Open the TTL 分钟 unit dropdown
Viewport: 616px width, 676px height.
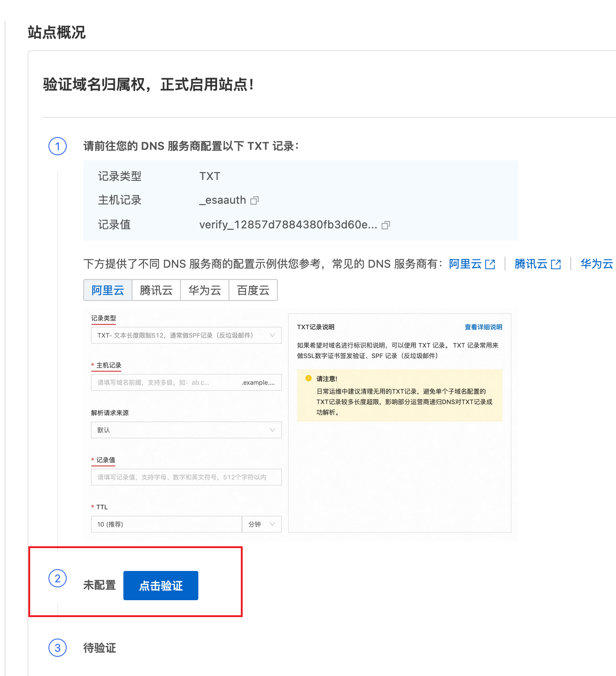[261, 524]
